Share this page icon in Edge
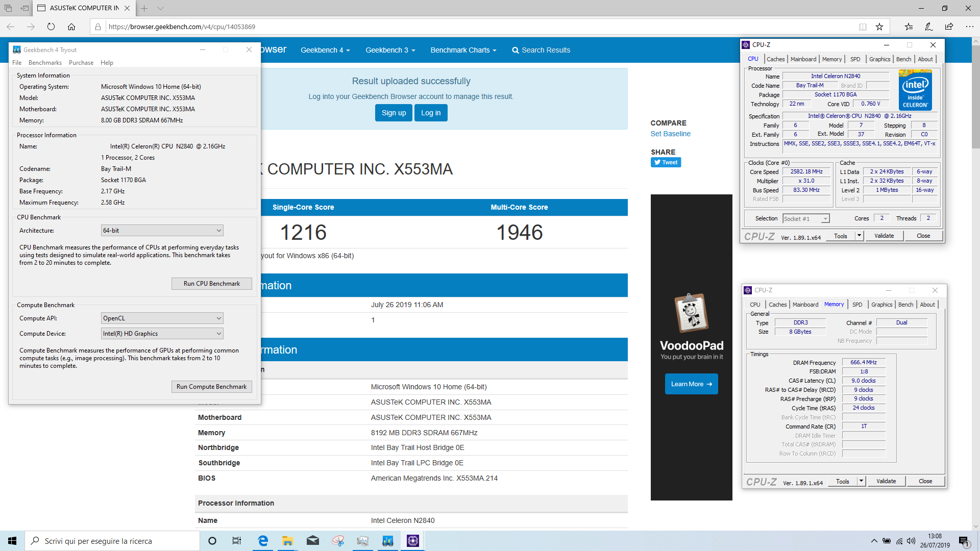The image size is (980, 551). pyautogui.click(x=949, y=27)
